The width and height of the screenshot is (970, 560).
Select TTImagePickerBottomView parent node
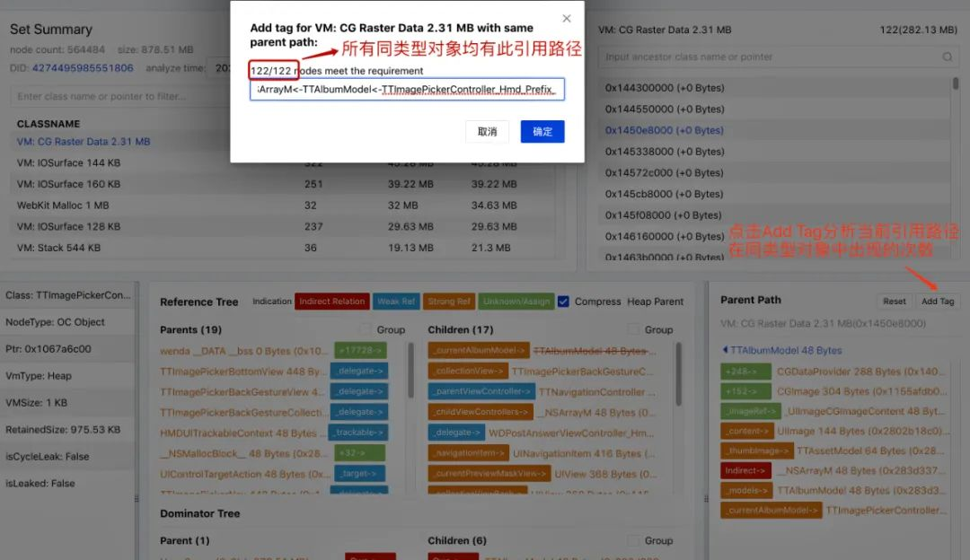coord(242,372)
